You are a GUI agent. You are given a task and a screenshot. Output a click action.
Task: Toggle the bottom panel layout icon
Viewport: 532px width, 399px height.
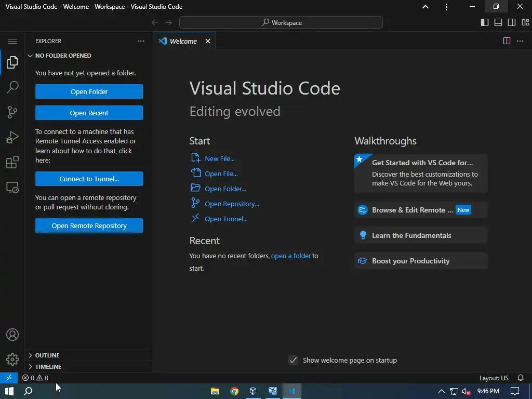coord(498,22)
